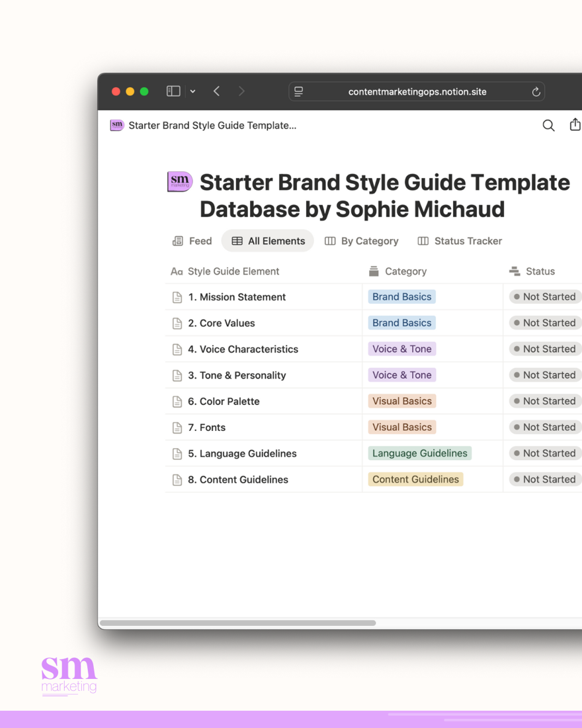Click the page reload icon
This screenshot has width=582, height=728.
coord(536,92)
